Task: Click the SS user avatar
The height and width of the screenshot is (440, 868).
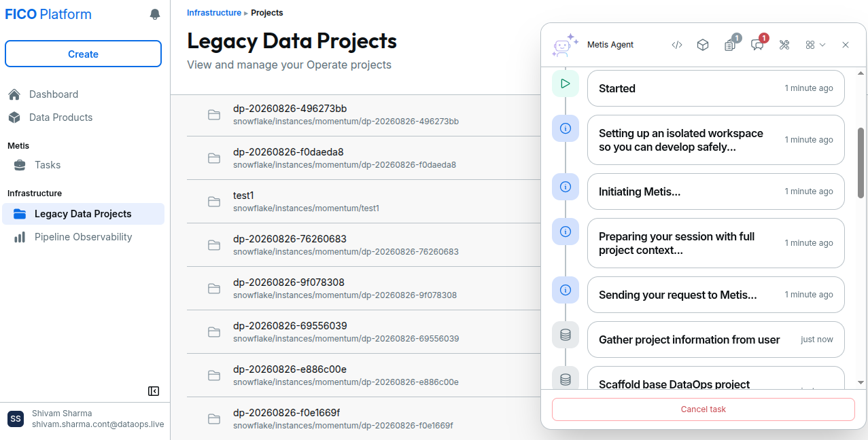Action: pos(16,419)
